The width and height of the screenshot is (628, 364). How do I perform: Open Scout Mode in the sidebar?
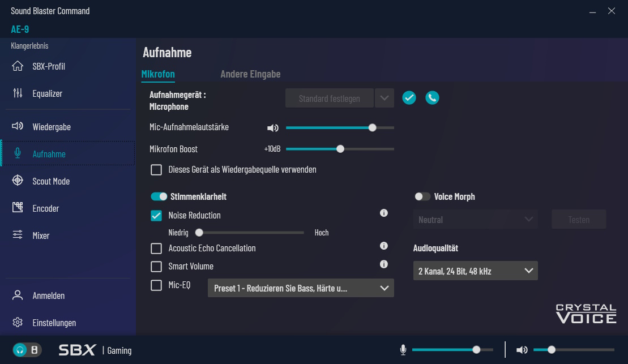(51, 181)
